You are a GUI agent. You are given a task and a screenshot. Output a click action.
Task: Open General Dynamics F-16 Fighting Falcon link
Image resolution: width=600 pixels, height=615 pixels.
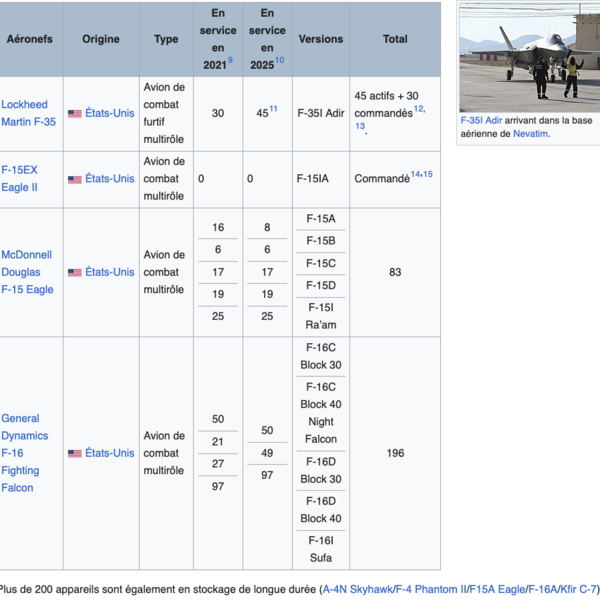[24, 453]
